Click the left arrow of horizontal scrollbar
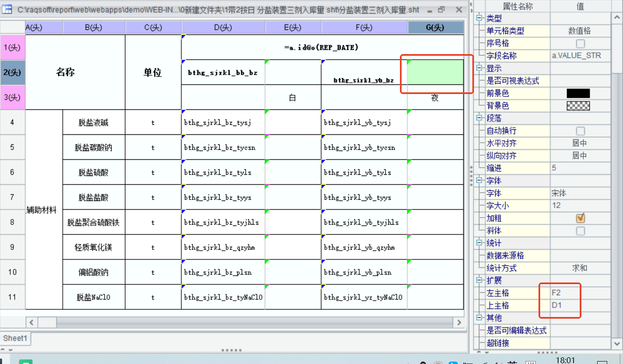The height and width of the screenshot is (364, 623). 32,322
